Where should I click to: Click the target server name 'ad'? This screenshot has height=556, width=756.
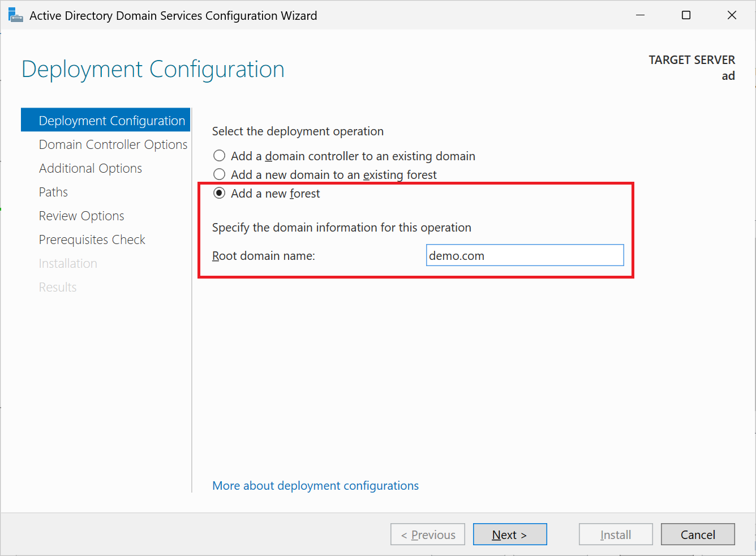pos(728,76)
